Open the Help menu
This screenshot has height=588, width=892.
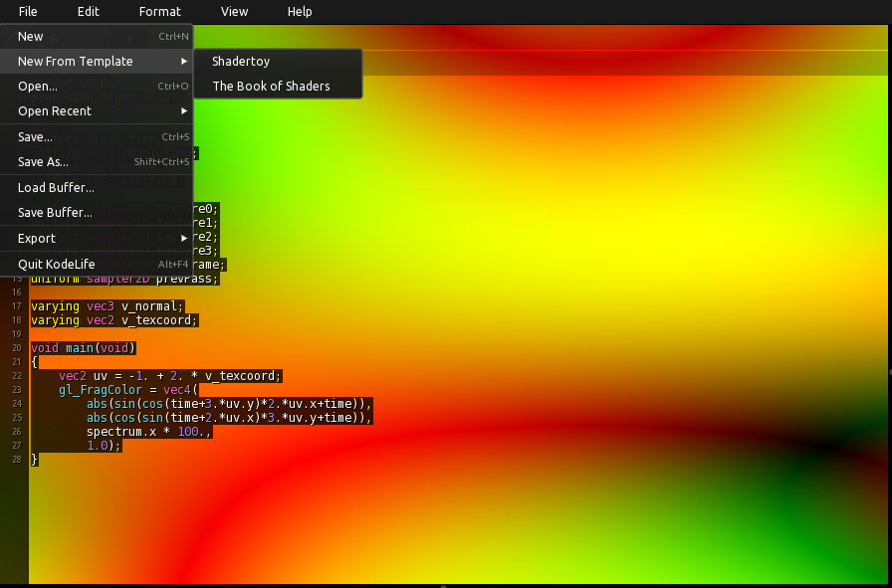pos(300,11)
